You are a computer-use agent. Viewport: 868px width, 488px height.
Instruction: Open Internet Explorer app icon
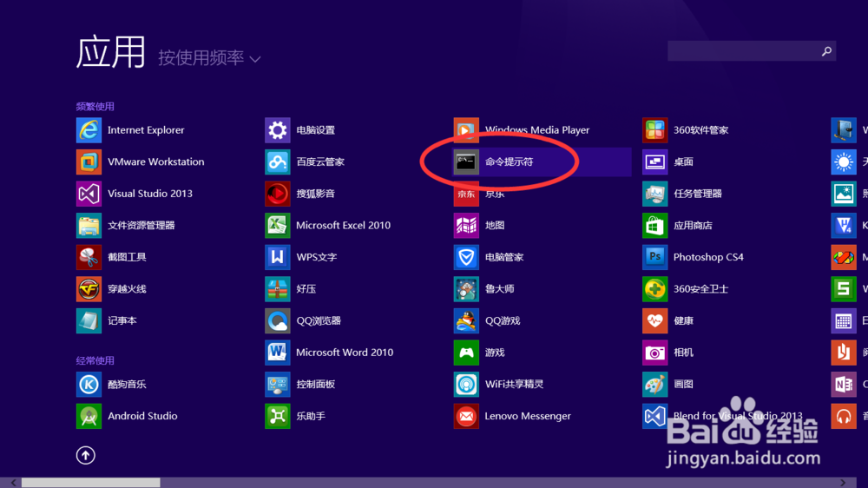coord(89,130)
